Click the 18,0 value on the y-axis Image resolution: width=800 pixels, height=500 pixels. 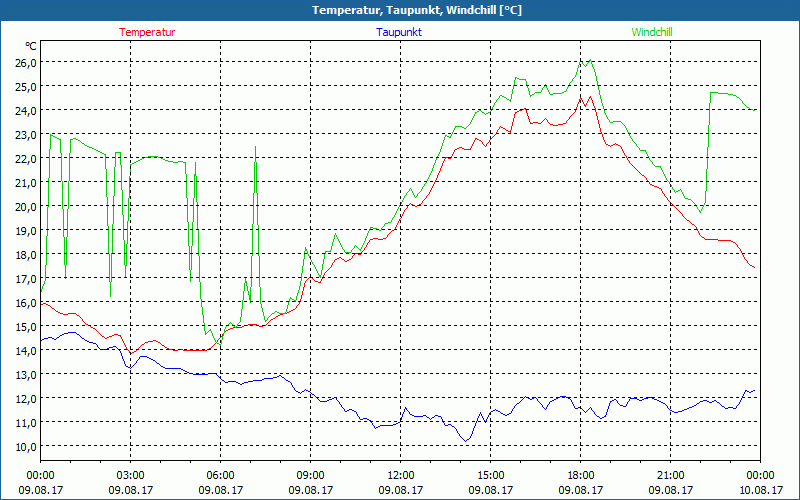(26, 254)
